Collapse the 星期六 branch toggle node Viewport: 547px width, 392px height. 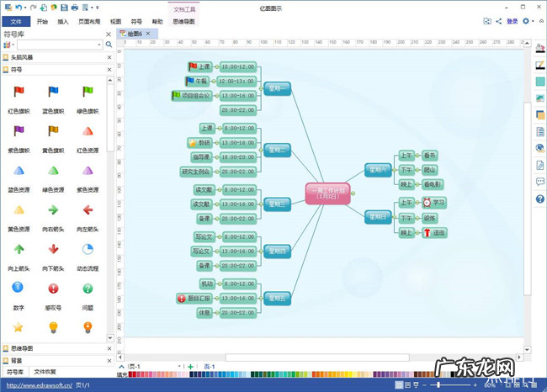click(394, 170)
